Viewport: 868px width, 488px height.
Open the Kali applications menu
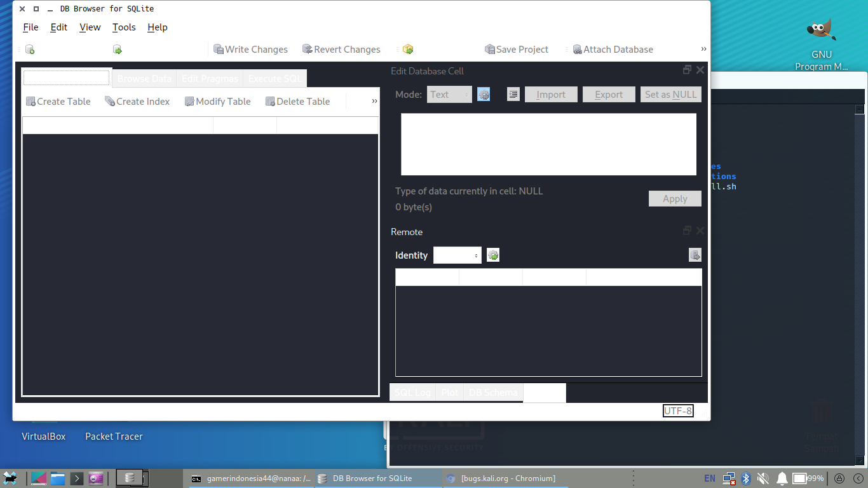click(10, 478)
